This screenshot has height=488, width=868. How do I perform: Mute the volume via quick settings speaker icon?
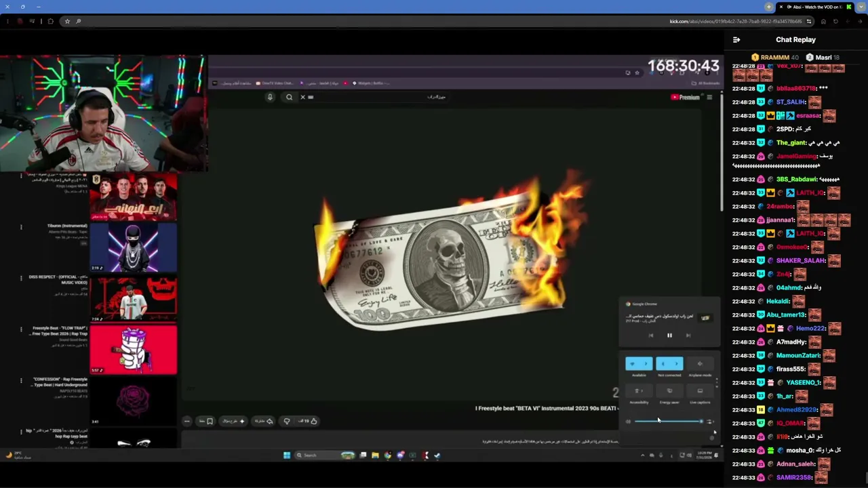[628, 422]
